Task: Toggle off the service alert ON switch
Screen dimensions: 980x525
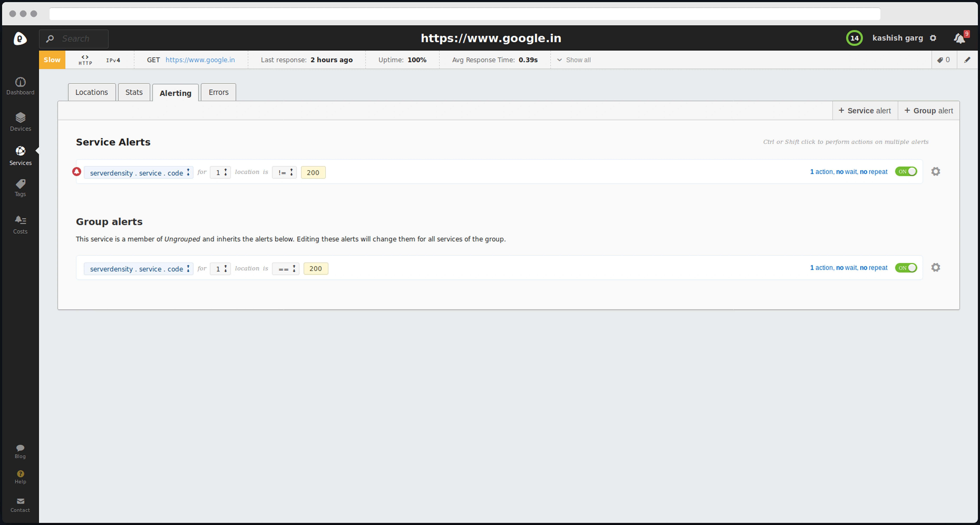Action: coord(906,172)
